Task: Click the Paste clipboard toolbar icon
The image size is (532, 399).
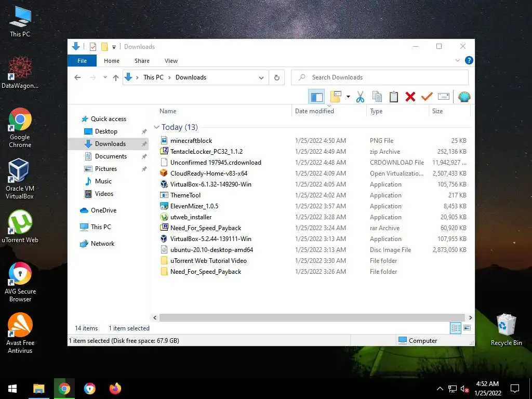Action: tap(394, 97)
